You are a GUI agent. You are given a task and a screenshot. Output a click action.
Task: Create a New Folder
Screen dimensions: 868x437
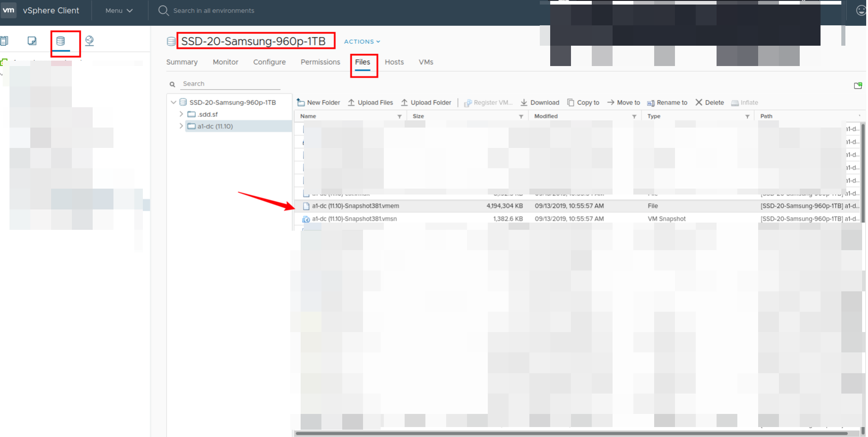pos(319,103)
